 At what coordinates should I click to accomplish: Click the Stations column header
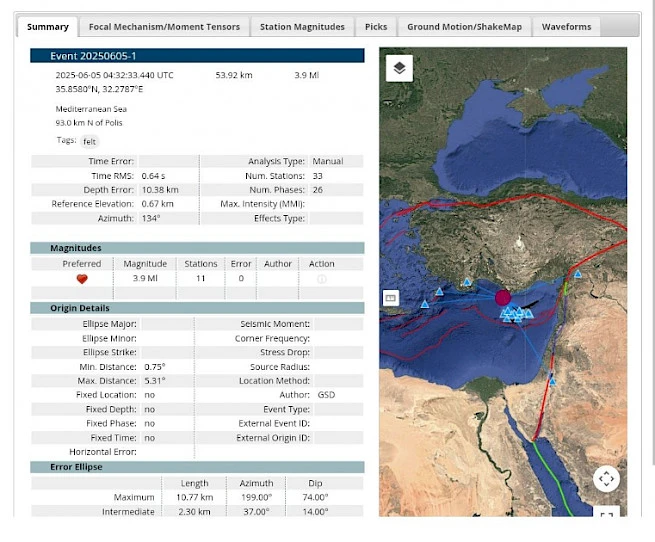coord(201,264)
